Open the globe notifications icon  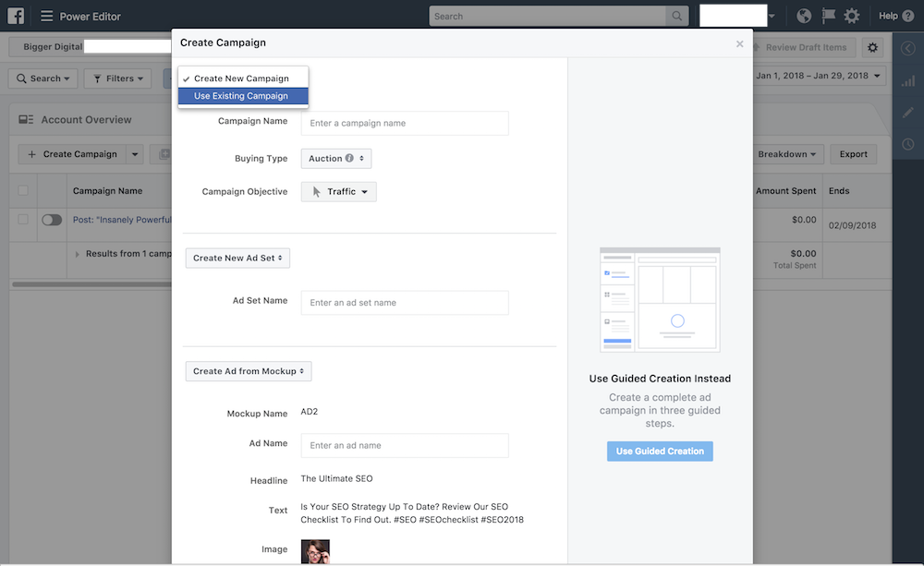click(804, 16)
